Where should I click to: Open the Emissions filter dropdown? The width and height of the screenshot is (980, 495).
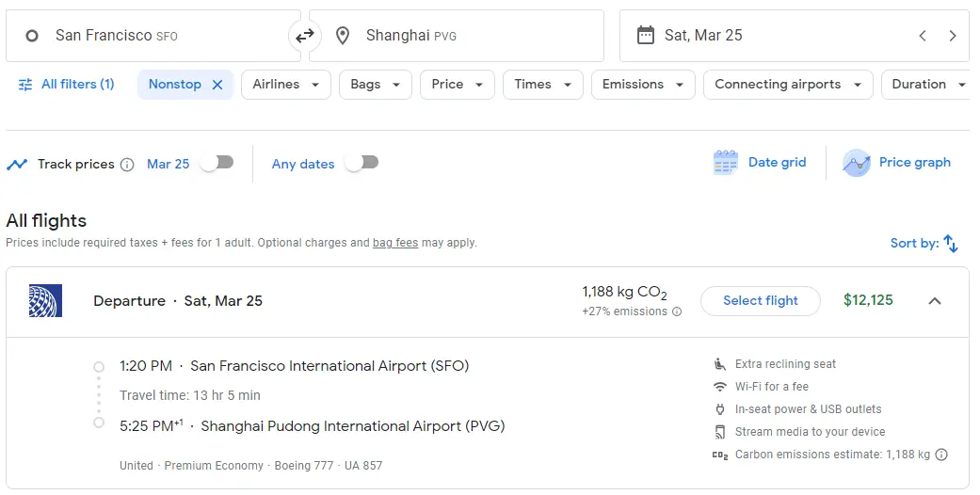(642, 85)
